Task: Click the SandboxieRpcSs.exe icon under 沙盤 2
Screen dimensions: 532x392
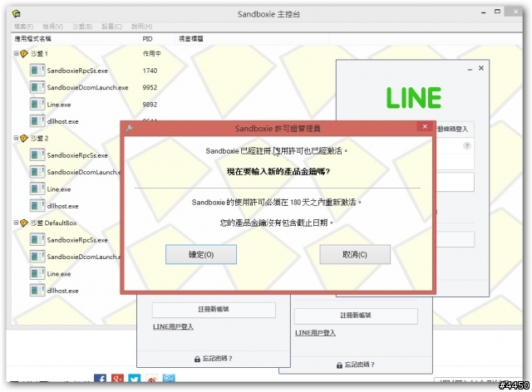Action: pos(37,155)
